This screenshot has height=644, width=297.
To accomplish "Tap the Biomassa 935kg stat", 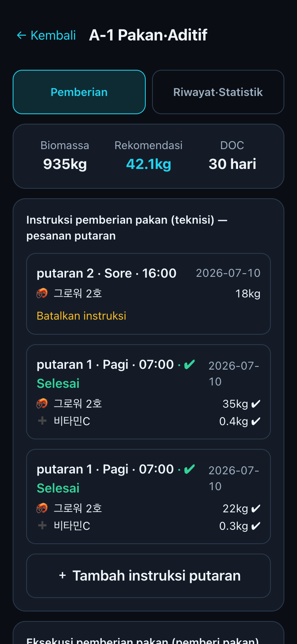I will [x=65, y=164].
